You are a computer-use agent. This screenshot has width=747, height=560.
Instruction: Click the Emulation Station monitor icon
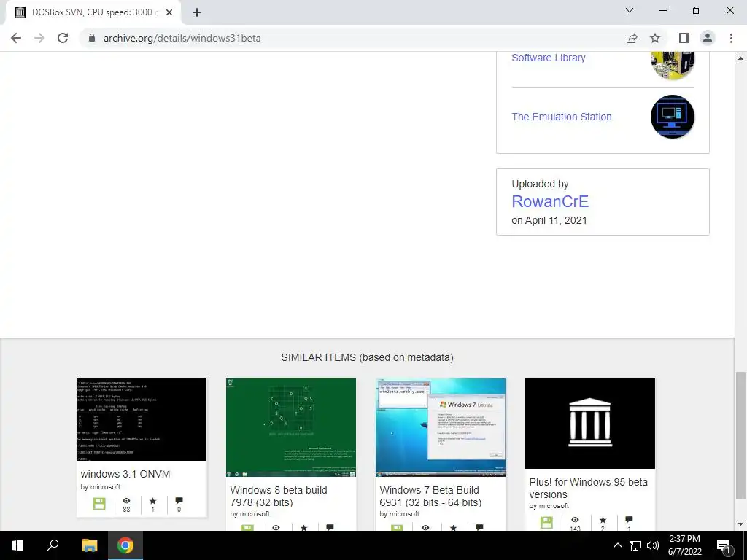pyautogui.click(x=672, y=117)
